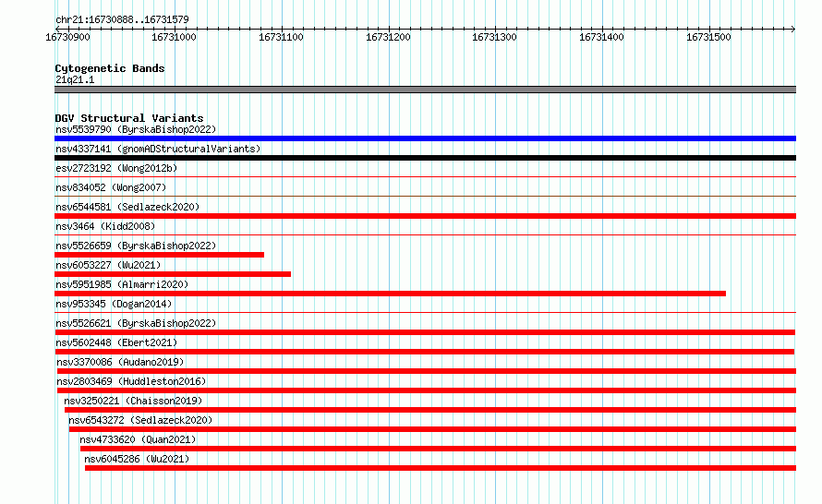Open the nsv834052 (Wong2007) variant label
The width and height of the screenshot is (822, 504).
[111, 187]
